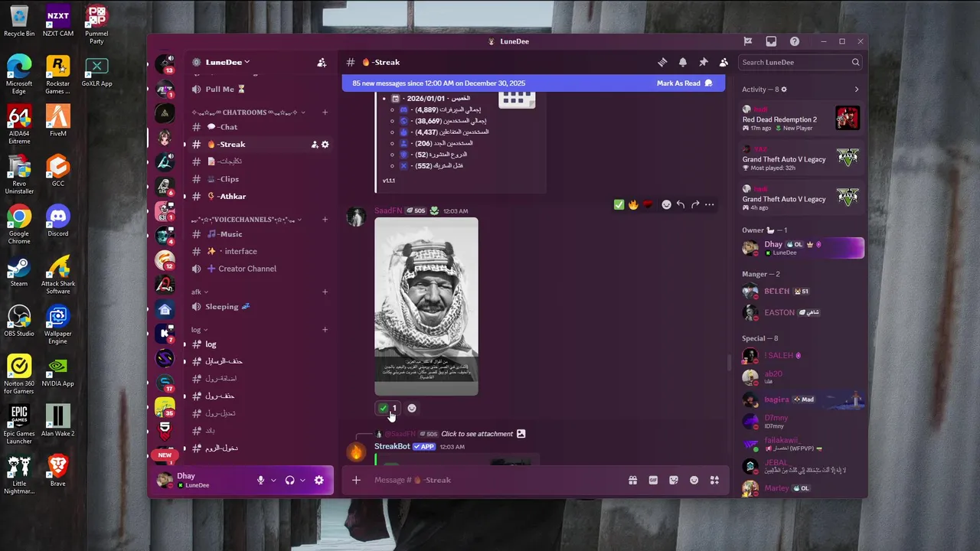Click to see attachment link
The height and width of the screenshot is (551, 980).
(477, 434)
